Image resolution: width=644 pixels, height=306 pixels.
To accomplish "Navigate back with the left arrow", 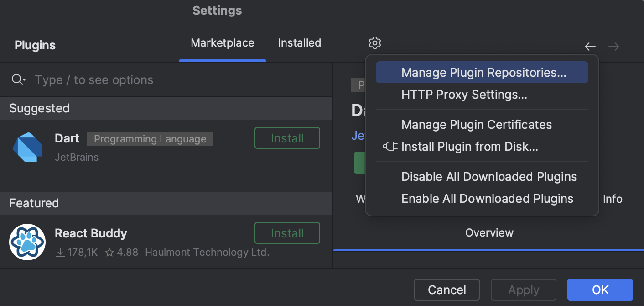I will (590, 46).
